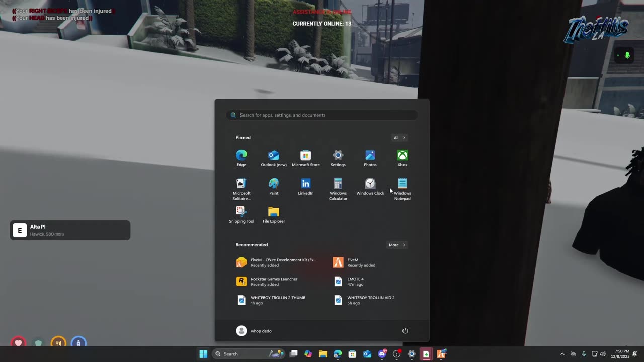This screenshot has width=644, height=362.
Task: Launch Windows Calculator
Action: [x=338, y=189]
